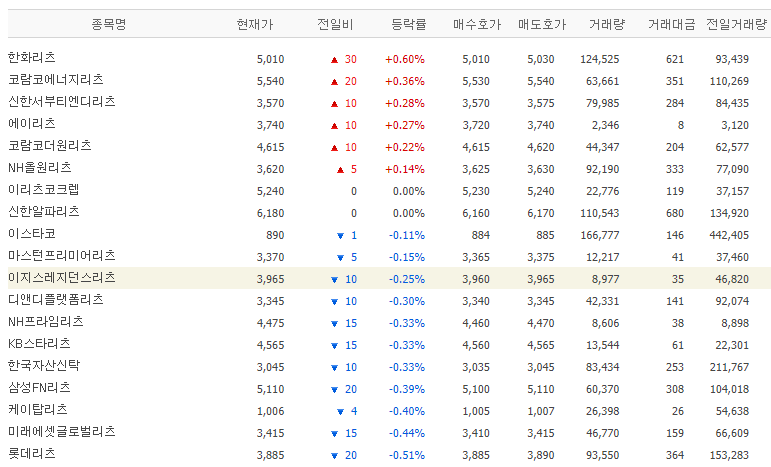The width and height of the screenshot is (771, 467).
Task: Click 롯데리츠 previous volume 153,283
Action: (x=729, y=455)
